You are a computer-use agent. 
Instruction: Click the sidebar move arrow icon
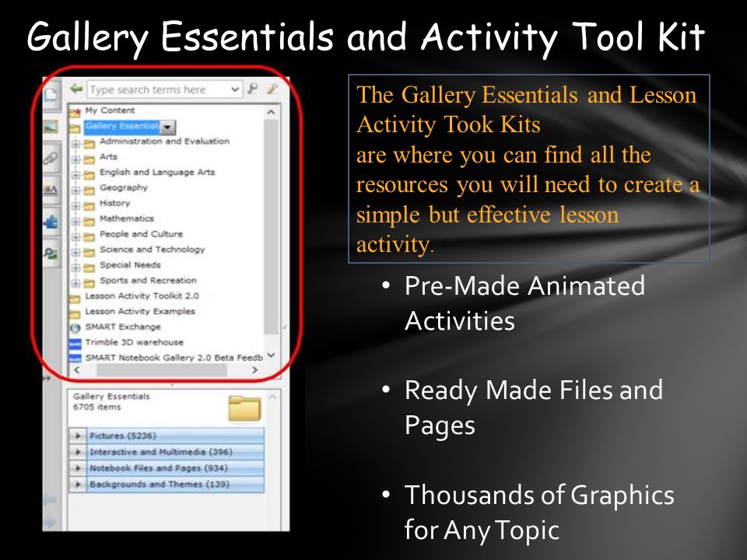click(x=47, y=378)
